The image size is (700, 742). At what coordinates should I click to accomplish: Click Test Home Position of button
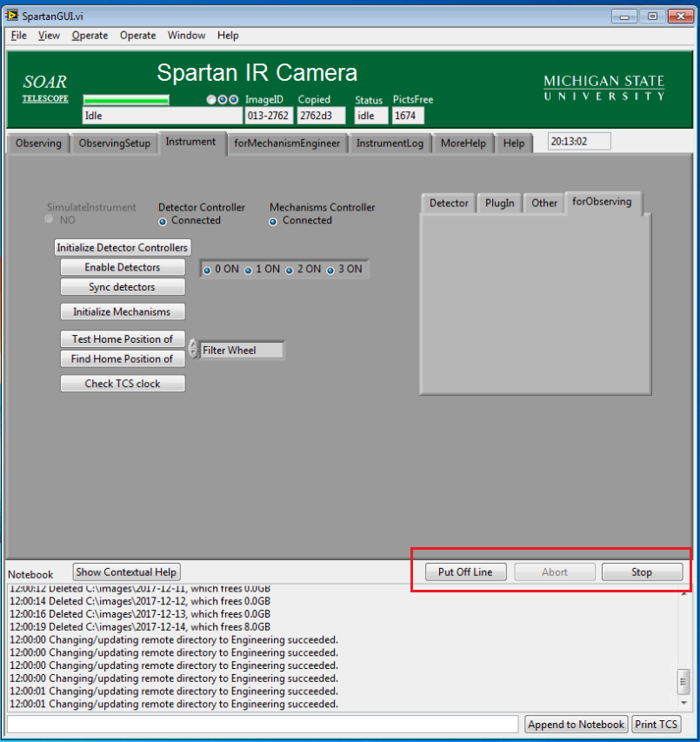tap(123, 339)
